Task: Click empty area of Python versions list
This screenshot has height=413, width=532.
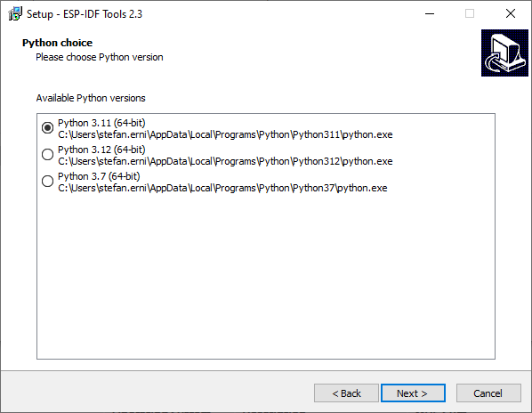Action: pyautogui.click(x=266, y=275)
